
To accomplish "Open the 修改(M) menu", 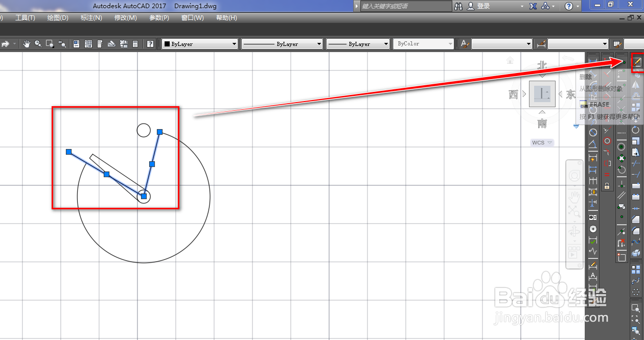I will click(126, 18).
